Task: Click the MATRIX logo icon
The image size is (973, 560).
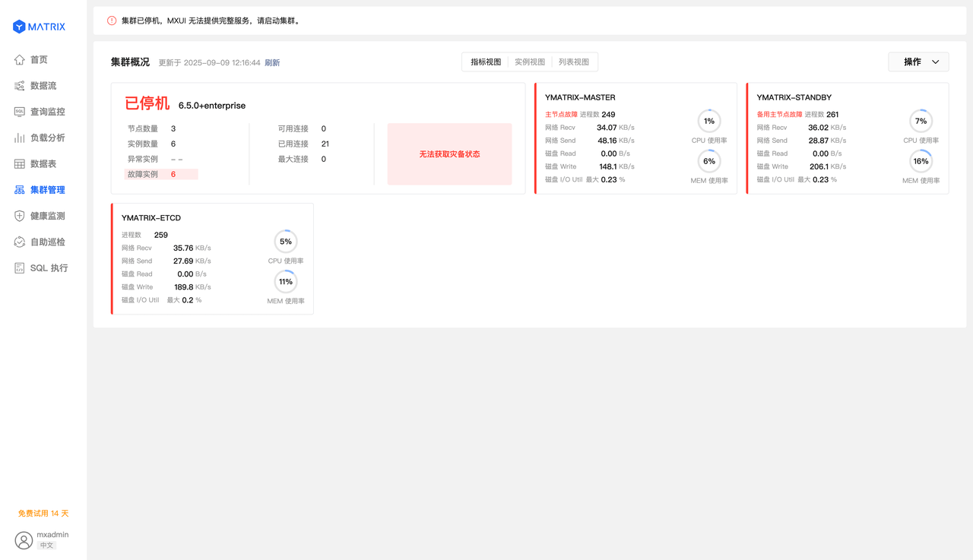Action: tap(19, 27)
